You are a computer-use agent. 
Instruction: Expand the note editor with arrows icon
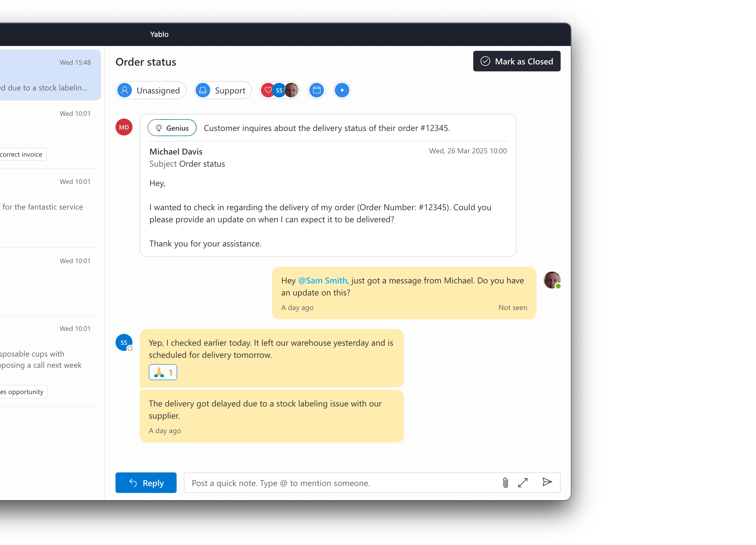tap(523, 483)
